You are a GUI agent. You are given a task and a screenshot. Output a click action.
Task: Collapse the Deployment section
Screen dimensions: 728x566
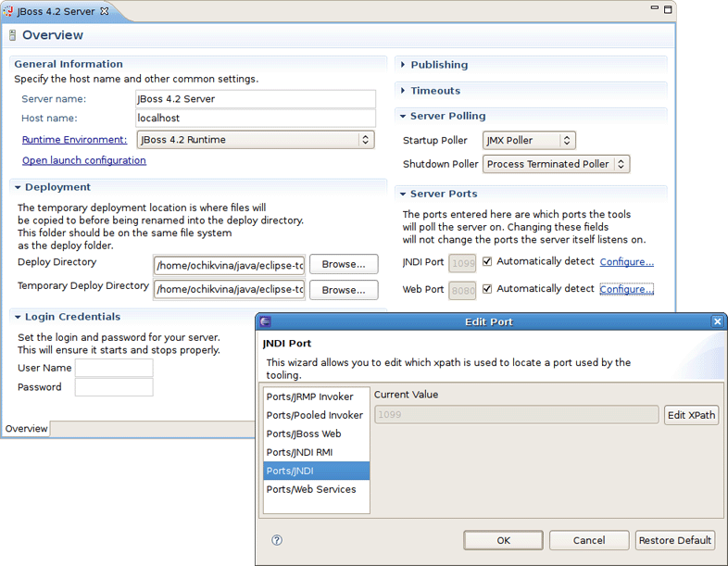[18, 187]
